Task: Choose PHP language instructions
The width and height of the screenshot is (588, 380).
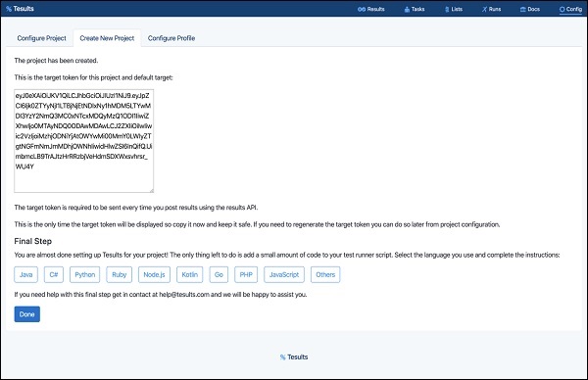Action: click(246, 274)
